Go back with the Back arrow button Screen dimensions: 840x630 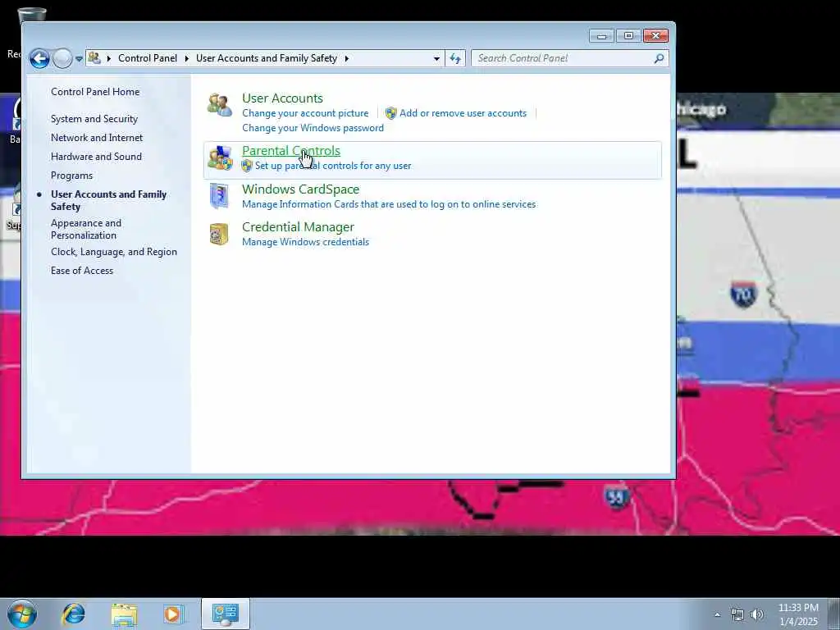pos(39,58)
